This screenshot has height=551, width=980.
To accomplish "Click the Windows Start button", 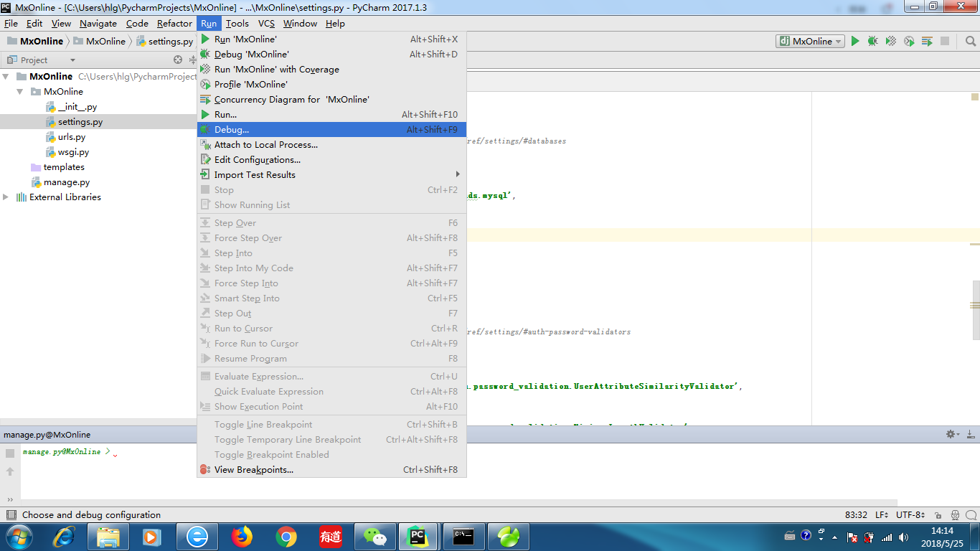I will pyautogui.click(x=19, y=537).
